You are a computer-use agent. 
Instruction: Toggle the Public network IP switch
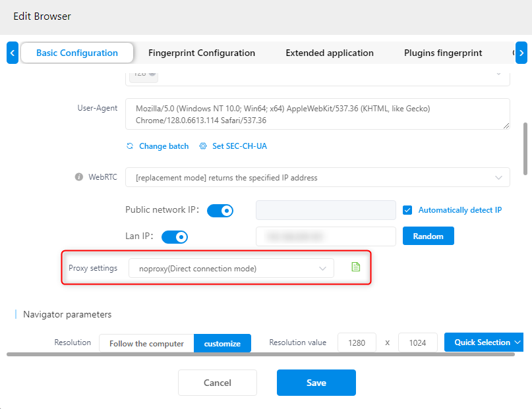(x=220, y=211)
